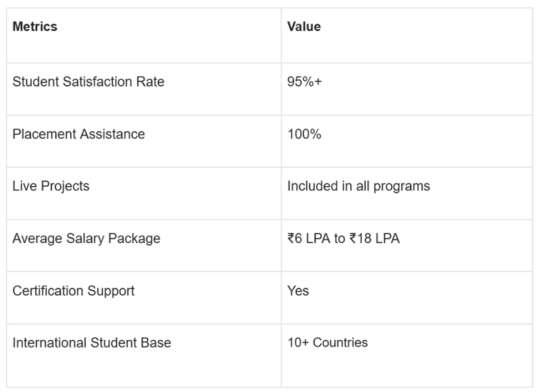Click the Yes value cell

pos(298,290)
